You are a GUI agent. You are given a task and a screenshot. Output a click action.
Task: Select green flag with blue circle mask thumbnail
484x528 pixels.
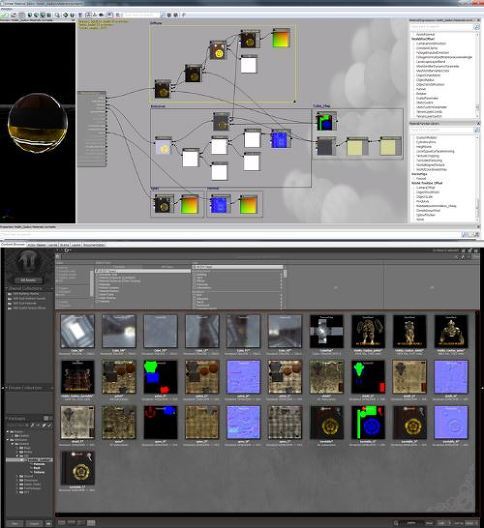tap(368, 422)
